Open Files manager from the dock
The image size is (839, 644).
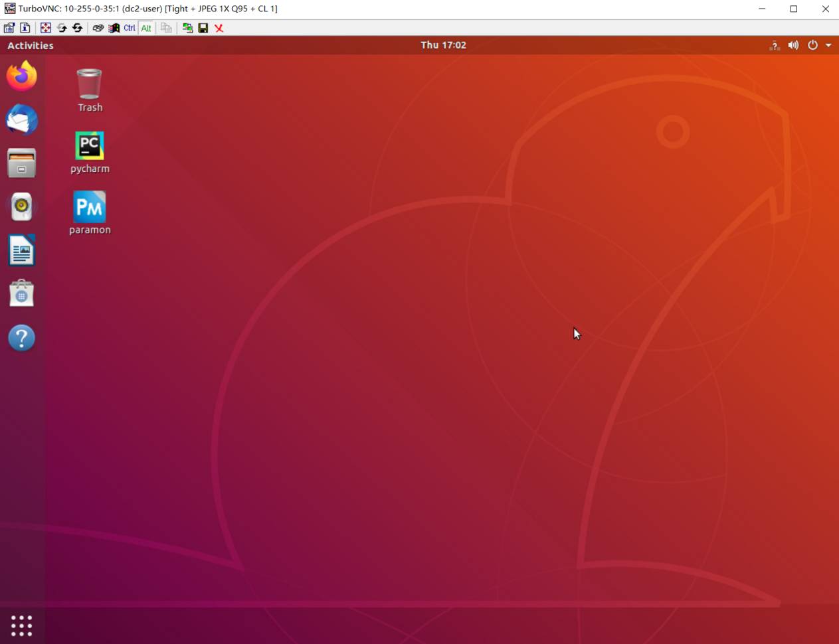(22, 163)
